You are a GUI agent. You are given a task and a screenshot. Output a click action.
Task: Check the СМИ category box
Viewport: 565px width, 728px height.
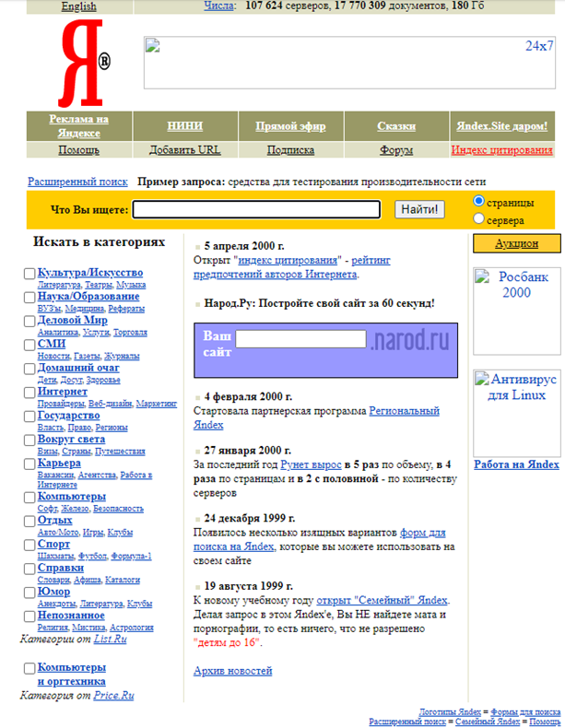pyautogui.click(x=29, y=345)
